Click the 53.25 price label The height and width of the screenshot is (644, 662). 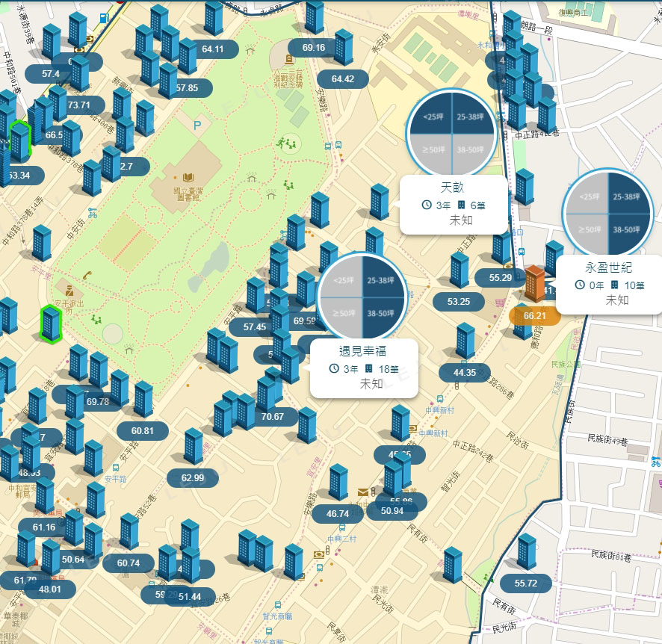coord(459,302)
